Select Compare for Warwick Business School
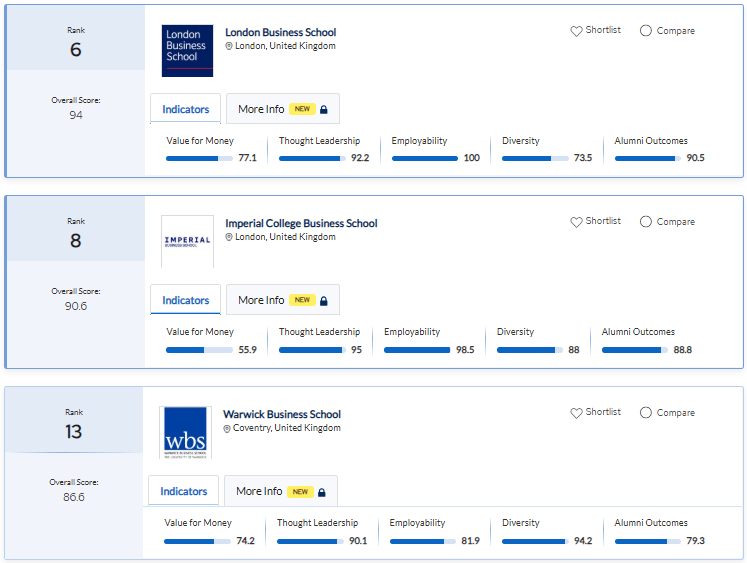 click(645, 413)
